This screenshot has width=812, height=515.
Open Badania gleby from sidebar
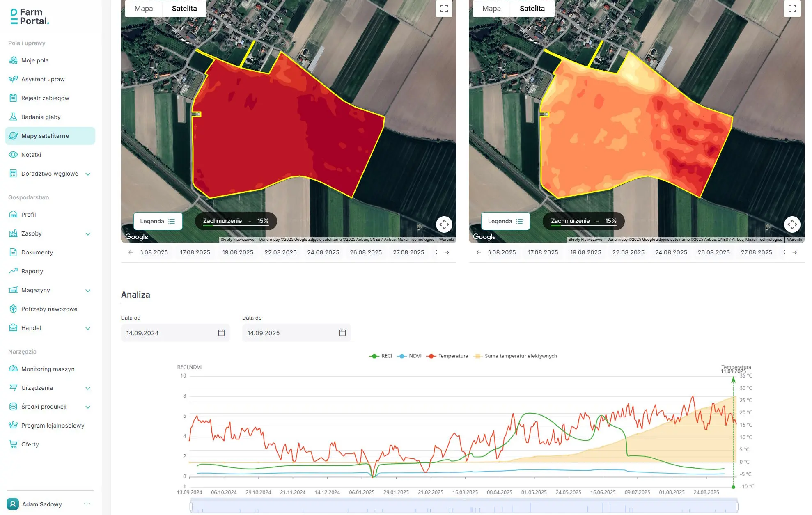[41, 117]
